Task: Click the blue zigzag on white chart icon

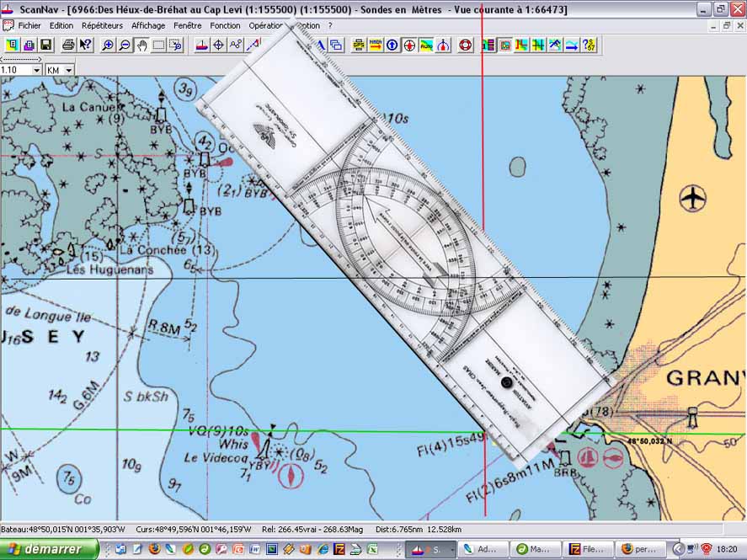Action: point(555,45)
